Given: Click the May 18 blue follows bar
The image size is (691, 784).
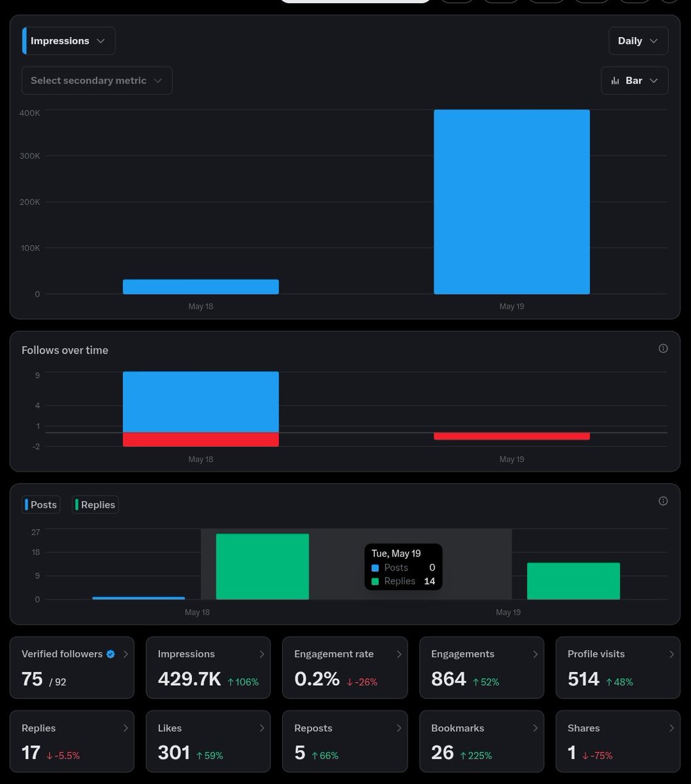Looking at the screenshot, I should tap(201, 402).
